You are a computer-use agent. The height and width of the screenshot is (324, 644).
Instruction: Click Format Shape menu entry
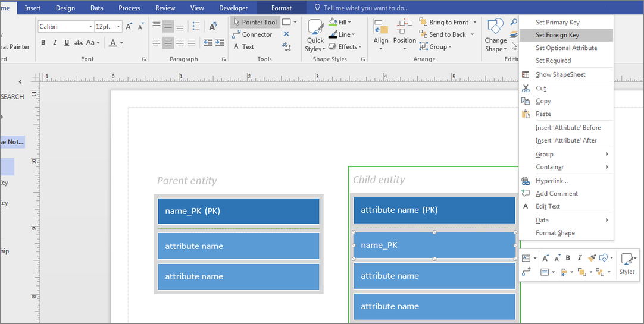tap(555, 233)
